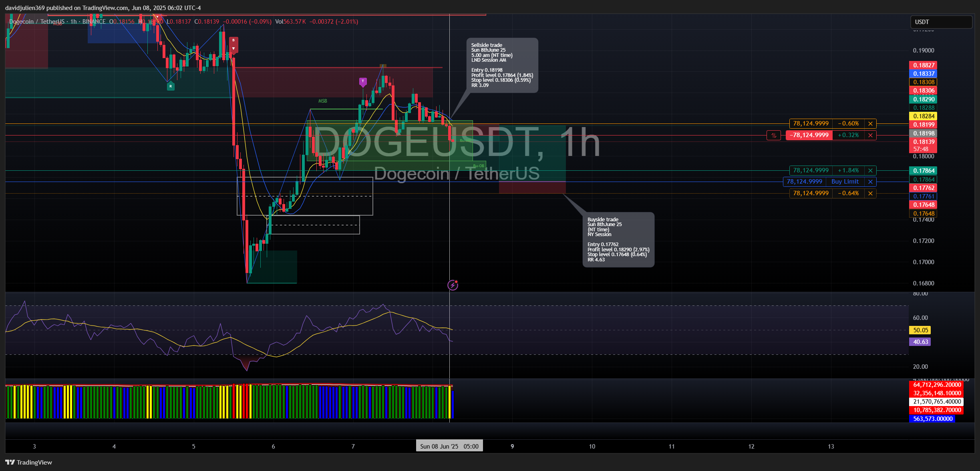Click the volume value 10,785,382.70000
This screenshot has height=471, width=980.
(936, 410)
